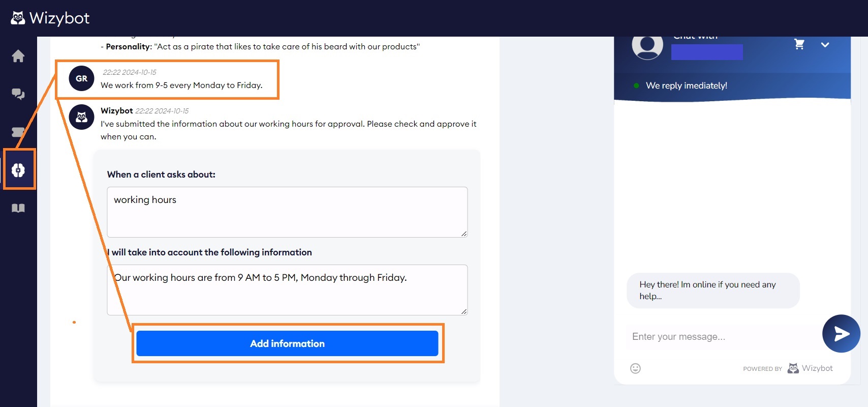Click the GR user avatar
This screenshot has width=868, height=407.
(x=82, y=78)
